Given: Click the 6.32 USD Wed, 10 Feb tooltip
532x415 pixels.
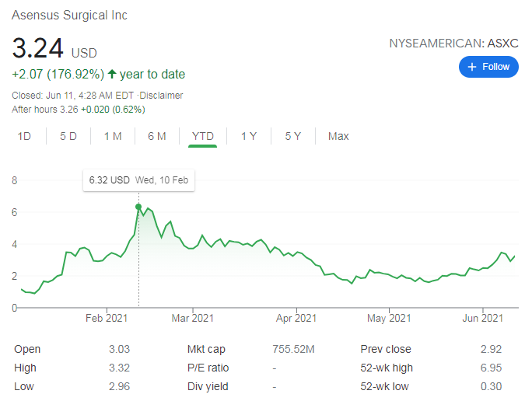Looking at the screenshot, I should point(138,180).
